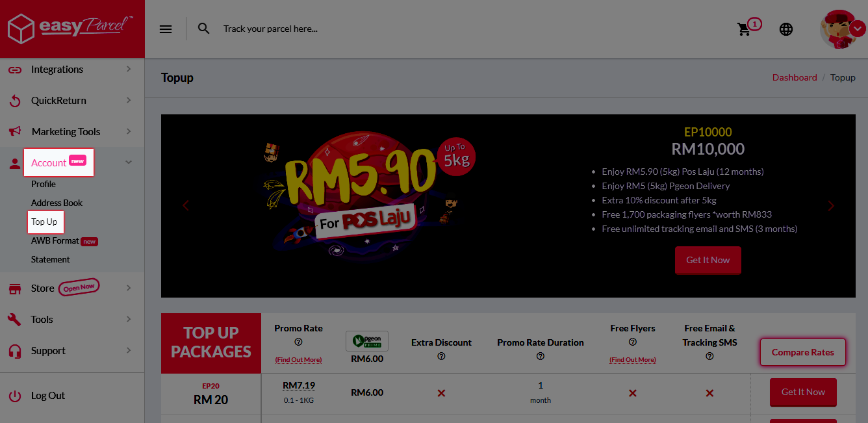Expand the Store chevron
This screenshot has width=868, height=423.
pyautogui.click(x=129, y=288)
